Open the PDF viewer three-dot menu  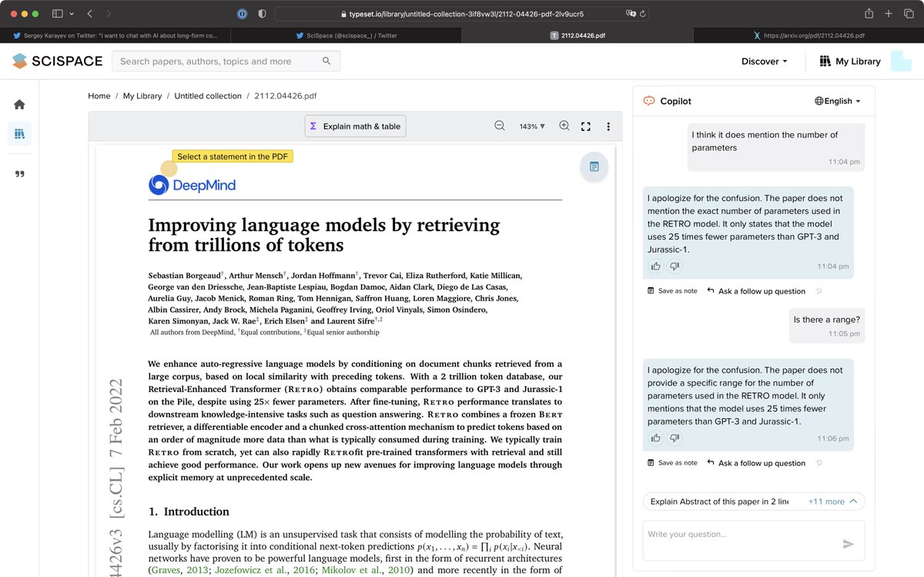608,126
